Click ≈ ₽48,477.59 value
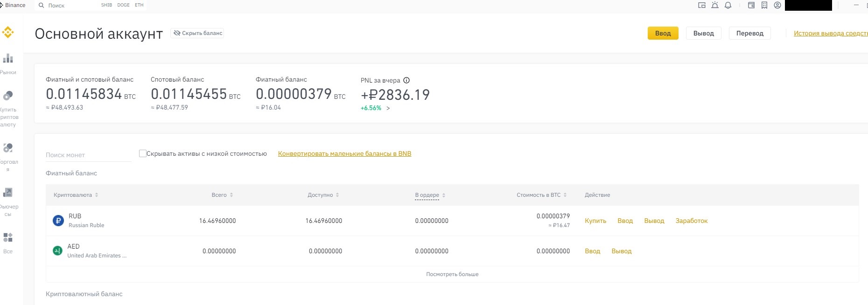 [x=169, y=108]
